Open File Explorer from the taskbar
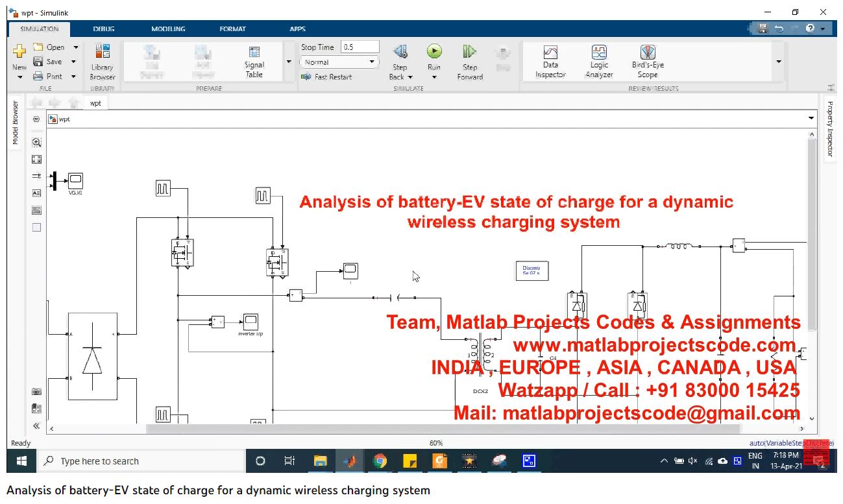Image resolution: width=843 pixels, height=504 pixels. click(x=321, y=461)
